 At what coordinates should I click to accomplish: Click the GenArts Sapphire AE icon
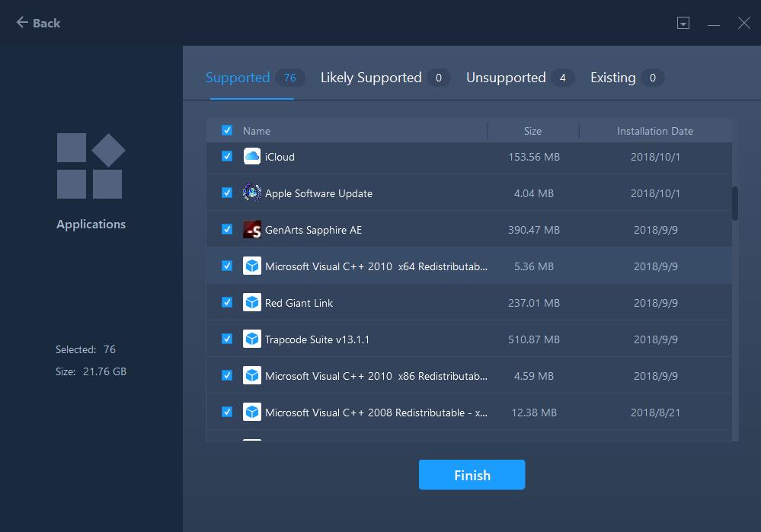tap(252, 229)
